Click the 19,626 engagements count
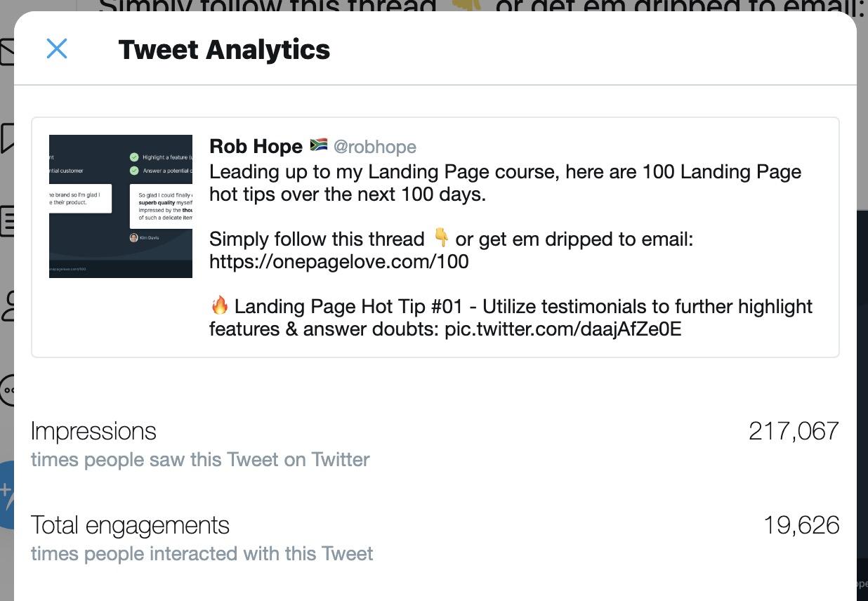 pyautogui.click(x=801, y=525)
